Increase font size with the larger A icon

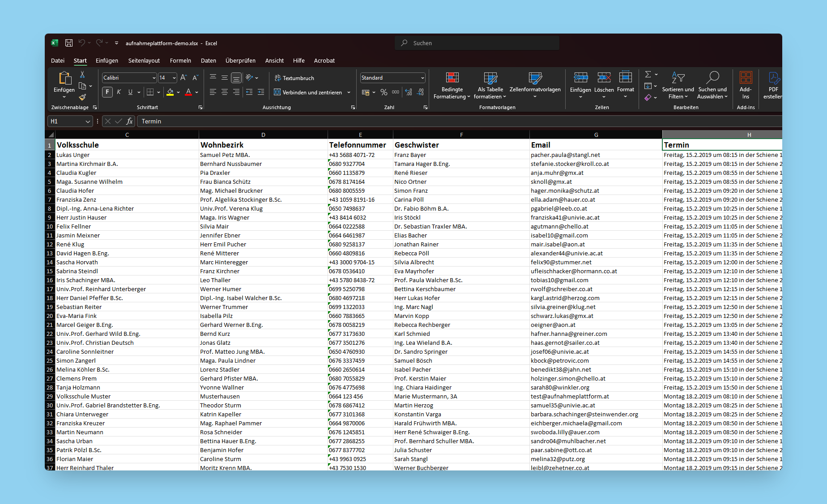[183, 78]
